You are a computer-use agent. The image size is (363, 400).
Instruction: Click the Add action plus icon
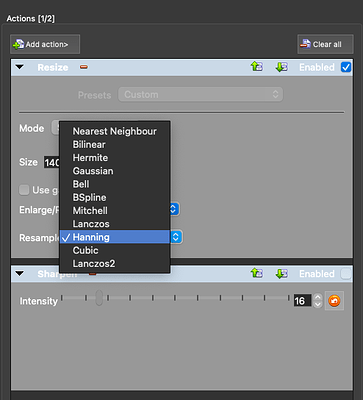[x=18, y=44]
